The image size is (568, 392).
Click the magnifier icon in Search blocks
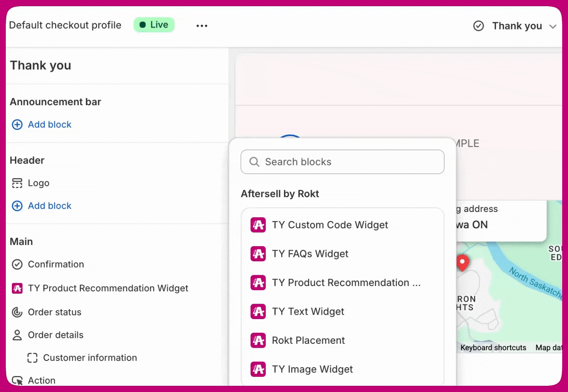[x=254, y=162]
